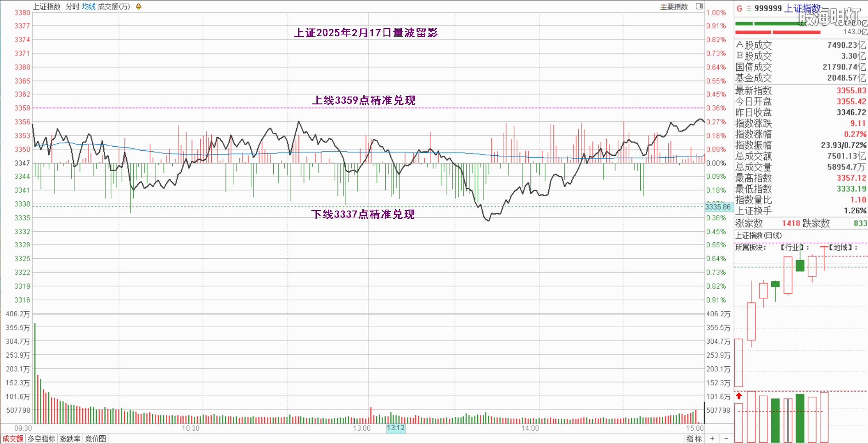Click the 上证指数(日线) mini chart title

[x=758, y=235]
